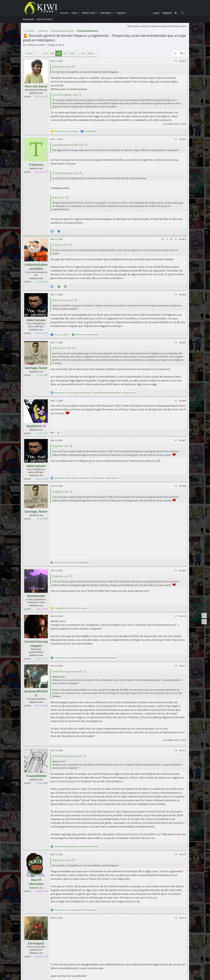Click the scroll-to-bottom arrow button
Viewport: 210px width, 980px height.
204,621
